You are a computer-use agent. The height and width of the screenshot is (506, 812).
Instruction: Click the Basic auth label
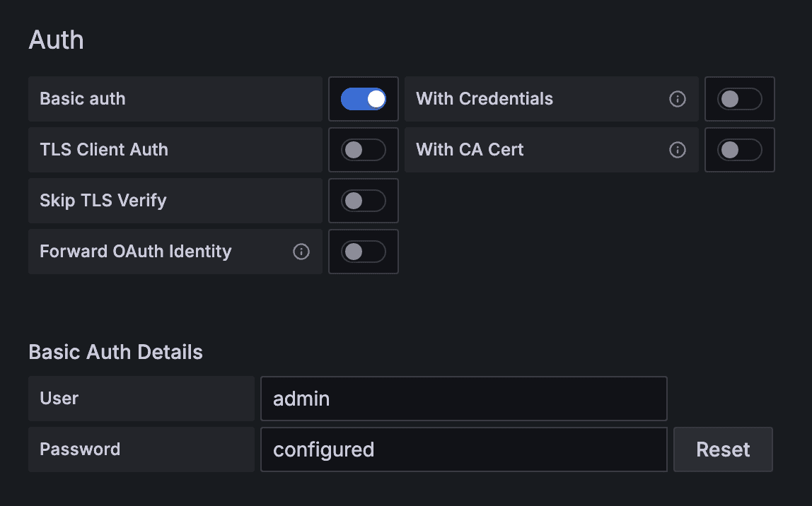click(83, 99)
